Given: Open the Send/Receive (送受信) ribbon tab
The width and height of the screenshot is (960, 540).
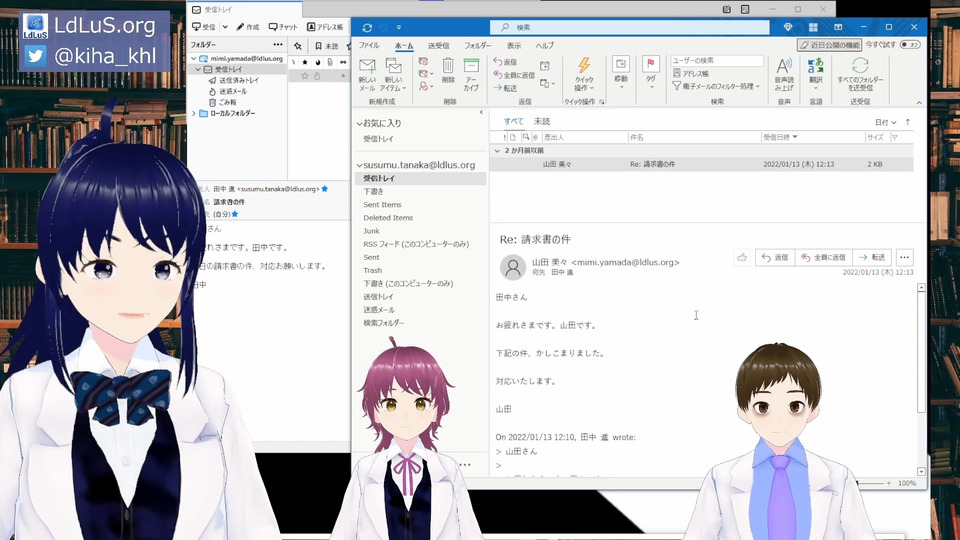Looking at the screenshot, I should (438, 46).
